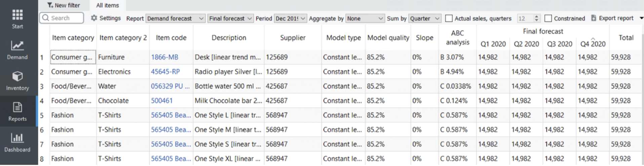Image resolution: width=644 pixels, height=166 pixels.
Task: Open item code 1866-MB link
Action: tap(164, 57)
